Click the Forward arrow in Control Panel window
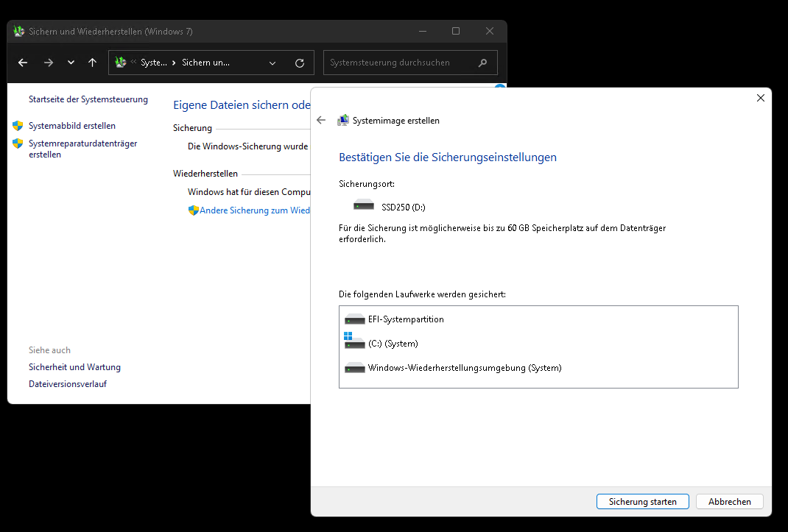The height and width of the screenshot is (532, 788). [x=49, y=63]
